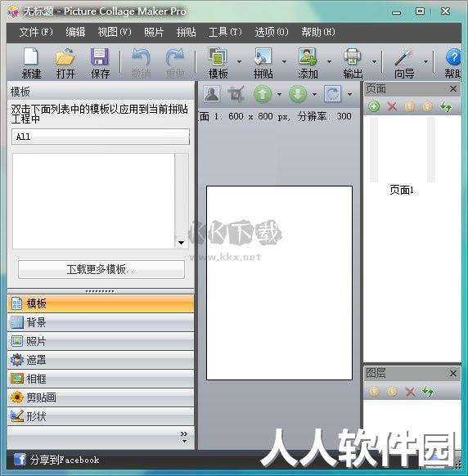Switch to the 相框 sidebar tab
Viewport: 468px width, 476px height.
101,379
